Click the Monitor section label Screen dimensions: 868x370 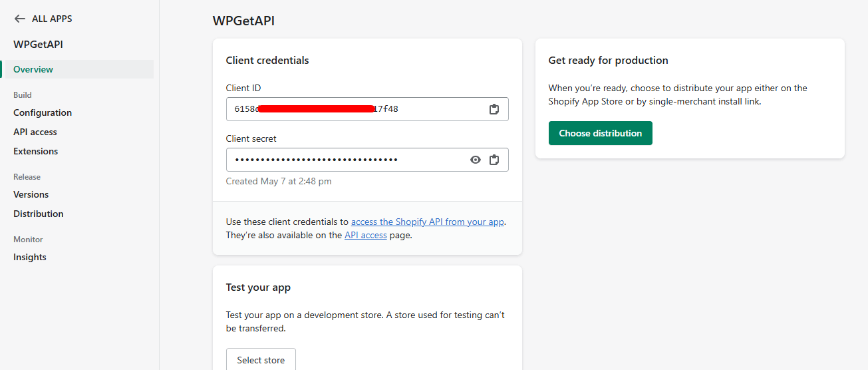[28, 240]
